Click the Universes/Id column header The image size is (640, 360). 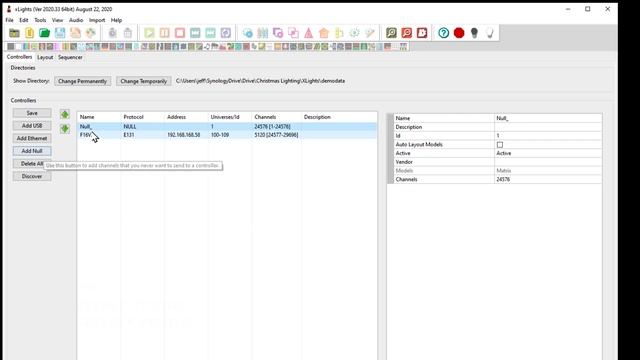pyautogui.click(x=225, y=117)
